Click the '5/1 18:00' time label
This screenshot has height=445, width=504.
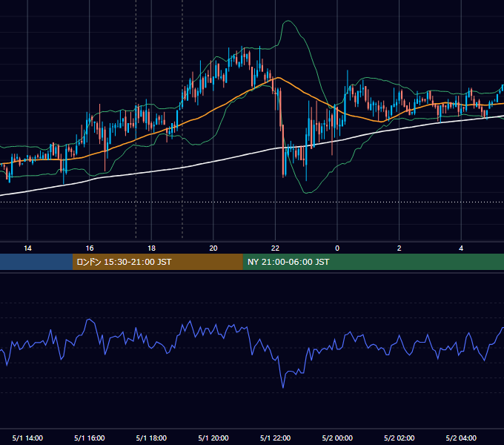151,438
